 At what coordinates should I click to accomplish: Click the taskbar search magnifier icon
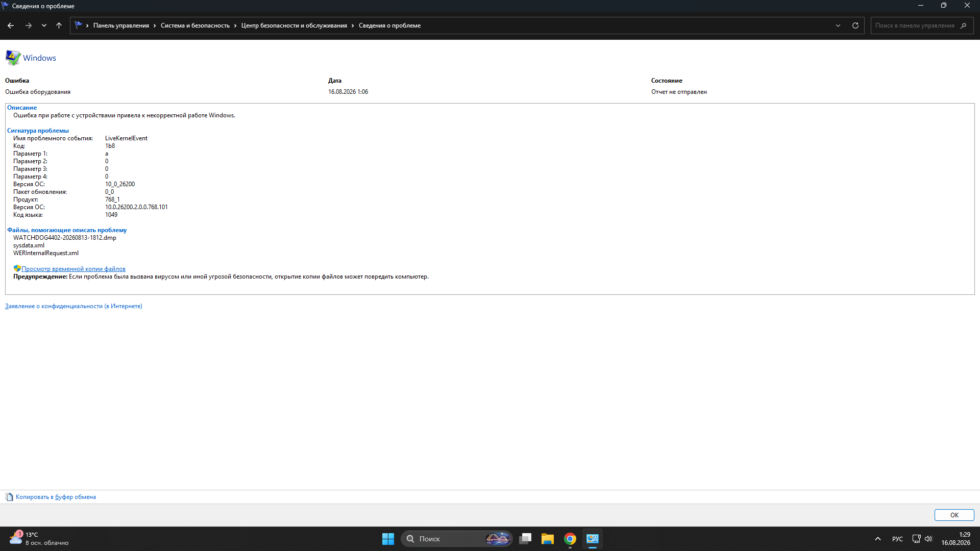(410, 539)
